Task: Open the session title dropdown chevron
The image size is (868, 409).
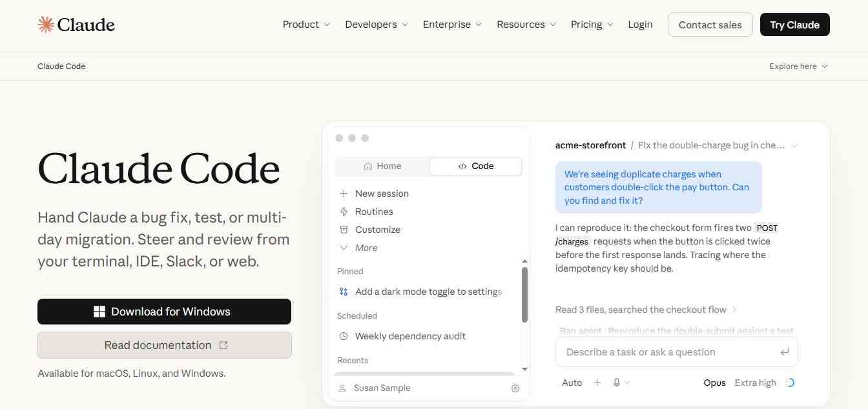Action: pyautogui.click(x=794, y=146)
